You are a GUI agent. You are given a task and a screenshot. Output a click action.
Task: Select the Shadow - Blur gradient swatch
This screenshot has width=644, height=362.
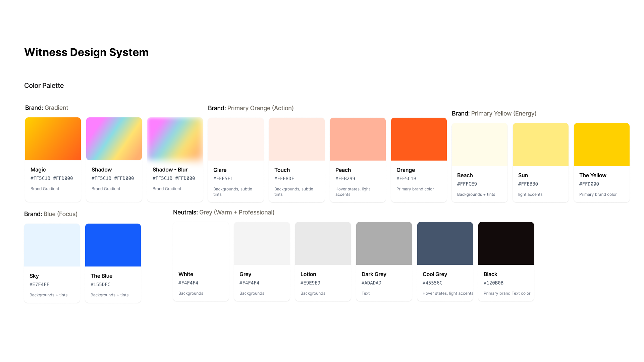pos(175,139)
